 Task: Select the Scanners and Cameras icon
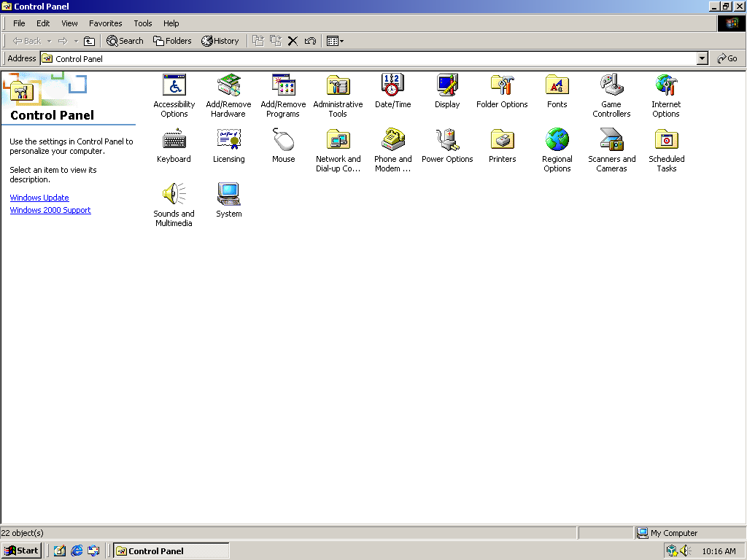(x=611, y=140)
